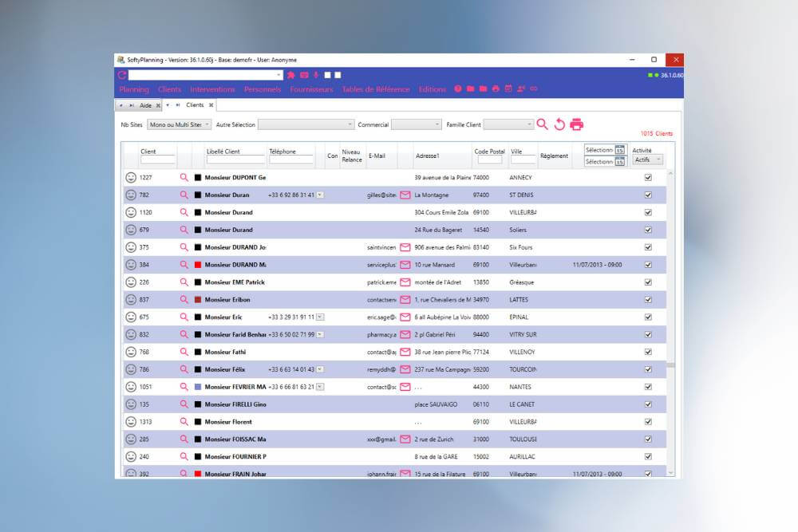Image resolution: width=798 pixels, height=532 pixels.
Task: Click the pink search magnifier in the filter bar
Action: click(543, 124)
